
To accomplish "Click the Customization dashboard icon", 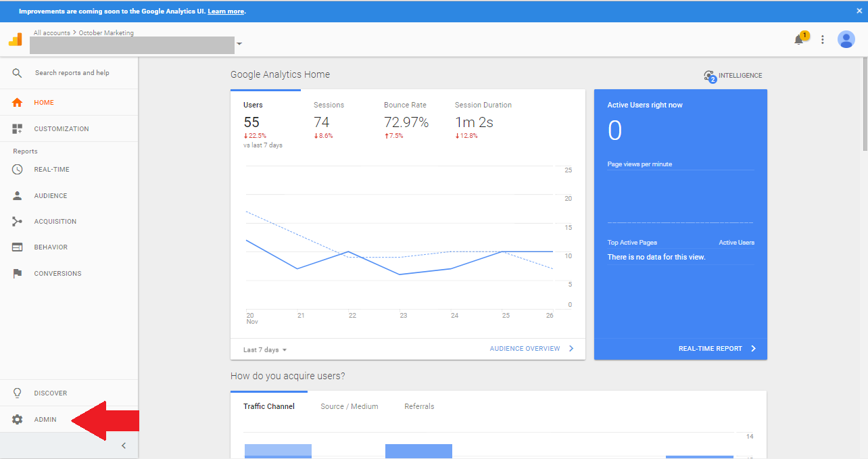I will pyautogui.click(x=18, y=128).
